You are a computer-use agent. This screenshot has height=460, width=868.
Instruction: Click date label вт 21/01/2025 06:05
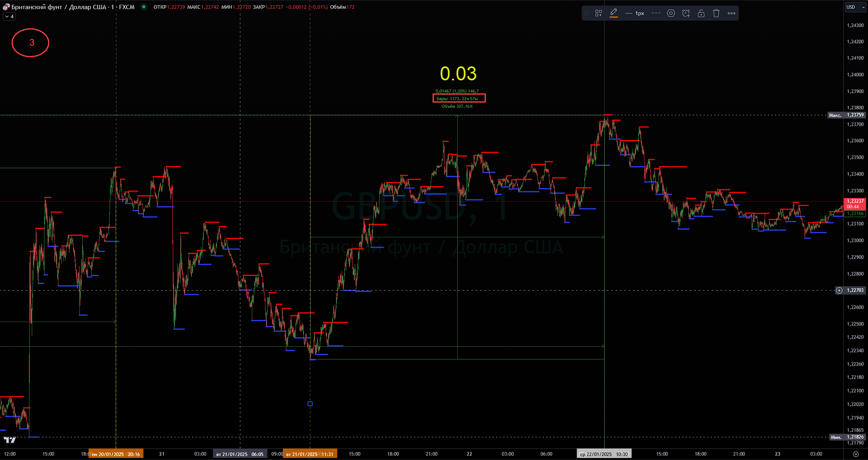pos(240,454)
